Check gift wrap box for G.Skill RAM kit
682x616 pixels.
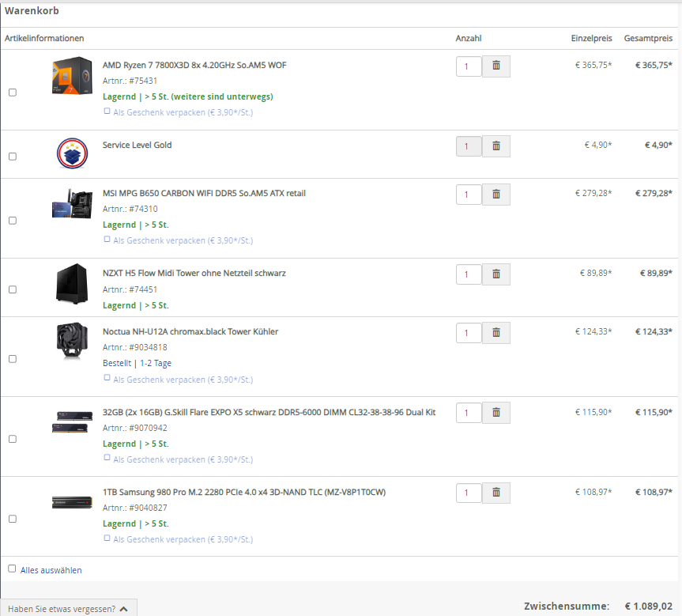pyautogui.click(x=107, y=458)
